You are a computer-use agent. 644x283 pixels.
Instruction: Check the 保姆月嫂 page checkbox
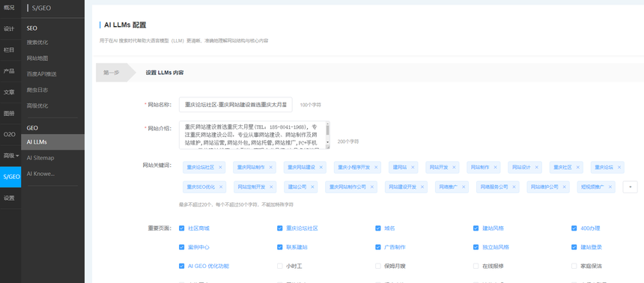click(x=378, y=267)
